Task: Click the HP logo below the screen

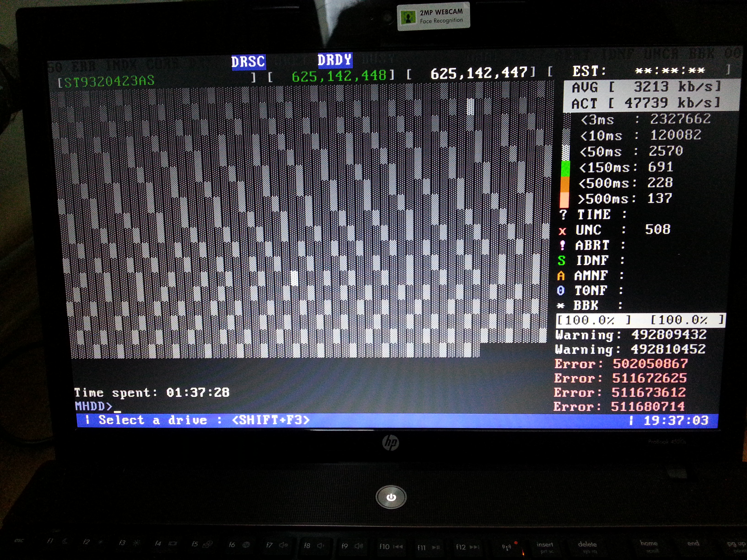Action: (x=391, y=442)
